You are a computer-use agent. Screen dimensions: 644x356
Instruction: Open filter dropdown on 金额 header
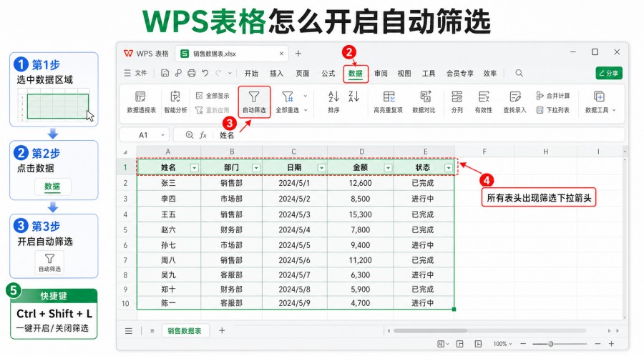point(388,168)
